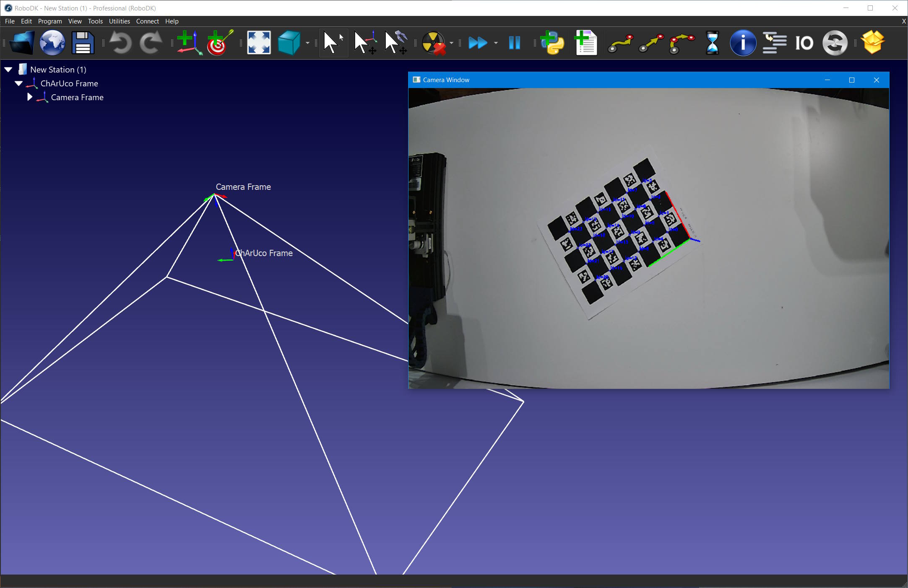Fit all items in the 3D view

(x=259, y=42)
